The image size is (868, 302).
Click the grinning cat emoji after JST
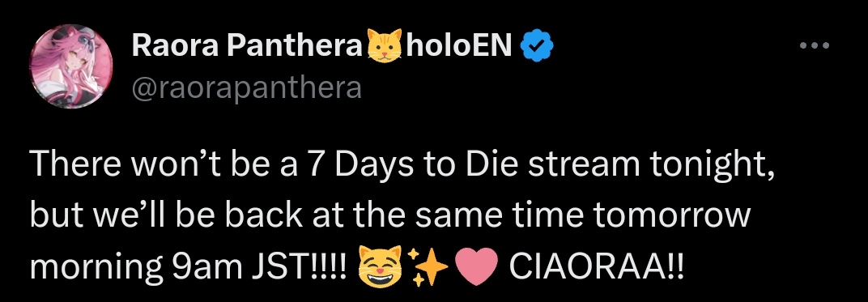point(379,266)
